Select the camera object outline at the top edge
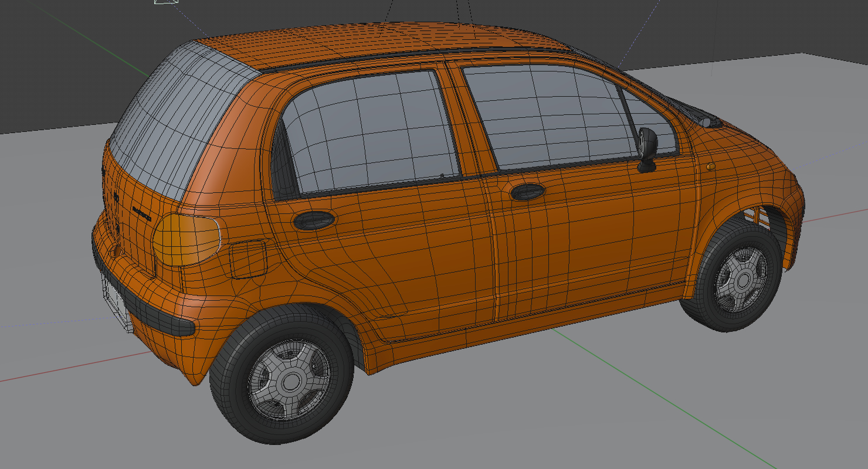The width and height of the screenshot is (868, 469). (x=166, y=2)
